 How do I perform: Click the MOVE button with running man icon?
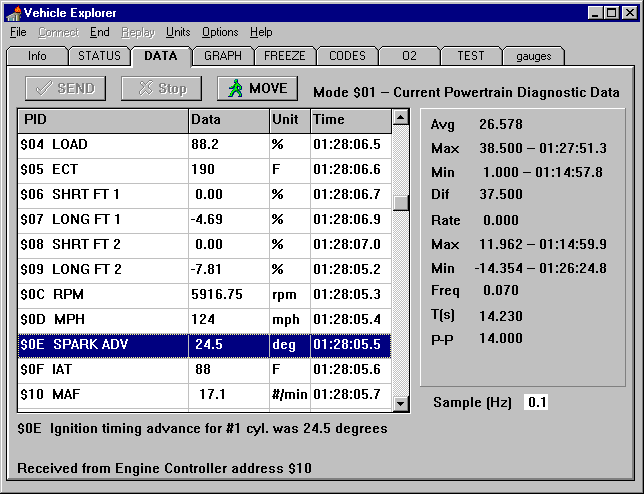257,88
